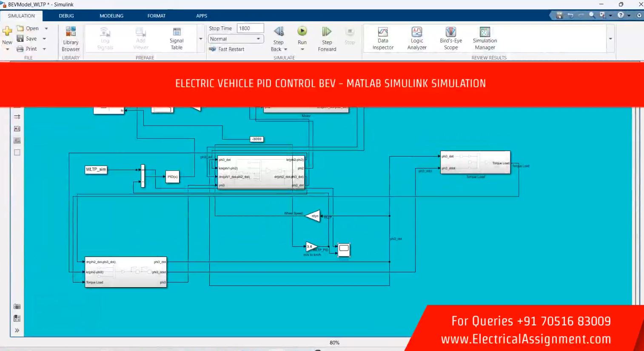644x351 pixels.
Task: Click the Stop Time input field
Action: click(x=250, y=29)
